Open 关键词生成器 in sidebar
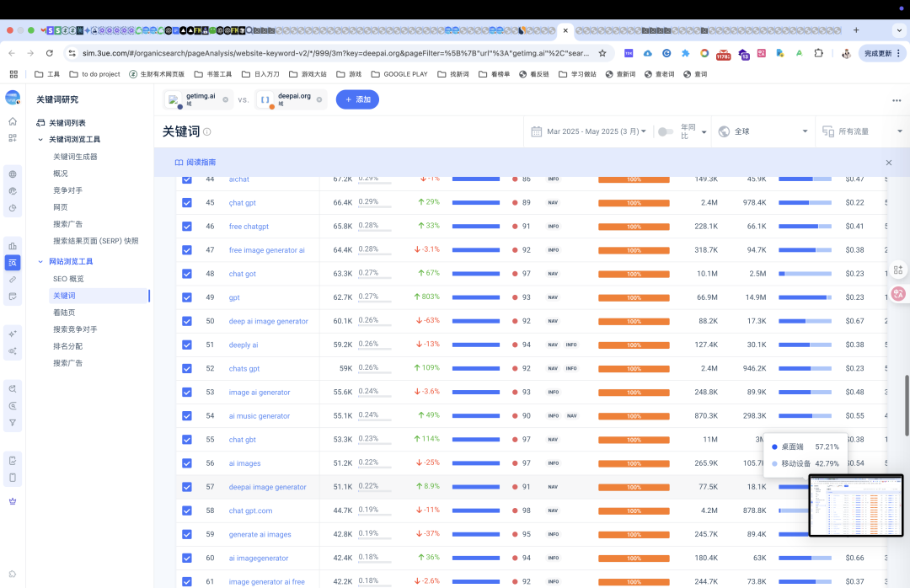Screen dimensions: 910x588 click(x=76, y=157)
